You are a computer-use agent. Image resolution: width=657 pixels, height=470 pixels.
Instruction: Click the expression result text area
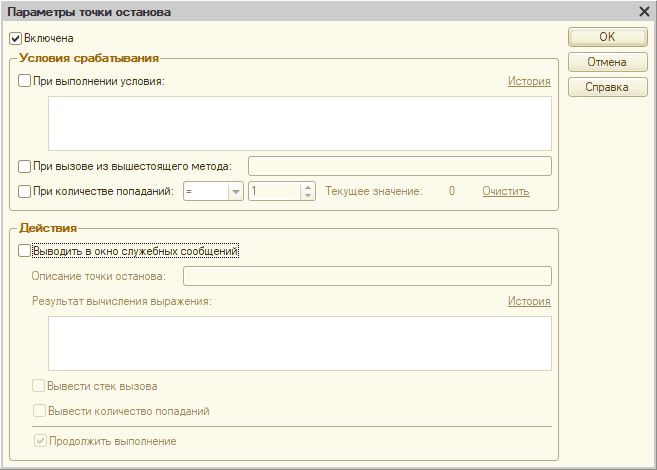[x=300, y=343]
